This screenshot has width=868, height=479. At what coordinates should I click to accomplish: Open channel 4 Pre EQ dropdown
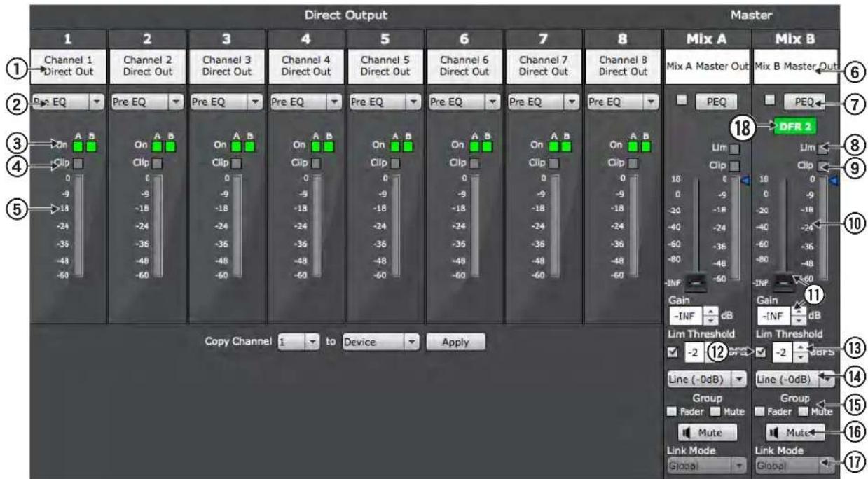click(x=306, y=103)
